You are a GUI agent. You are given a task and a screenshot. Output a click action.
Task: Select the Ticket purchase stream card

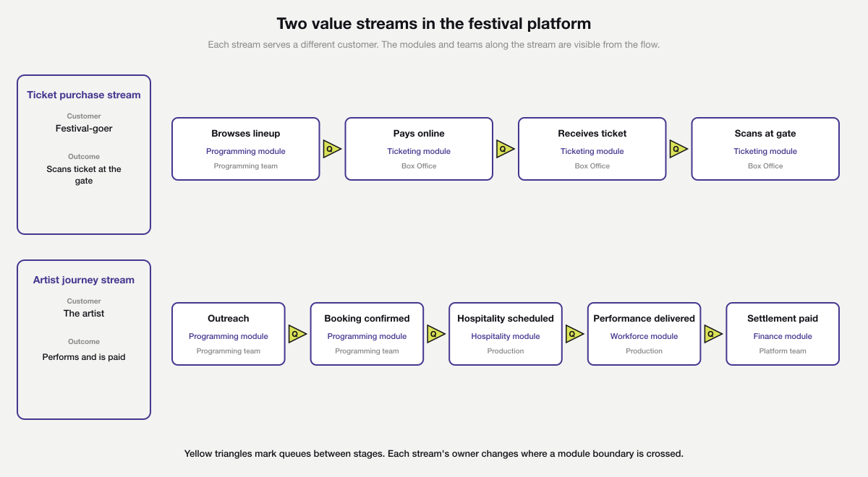(x=83, y=154)
